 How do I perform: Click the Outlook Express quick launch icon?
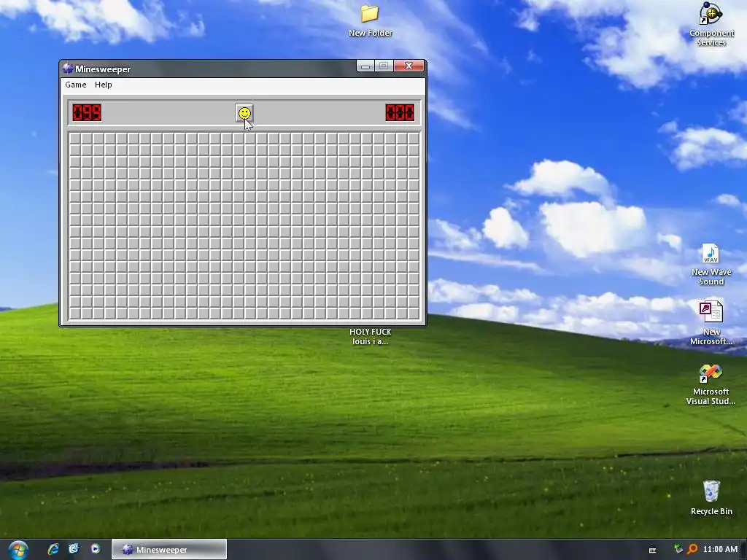pos(74,549)
